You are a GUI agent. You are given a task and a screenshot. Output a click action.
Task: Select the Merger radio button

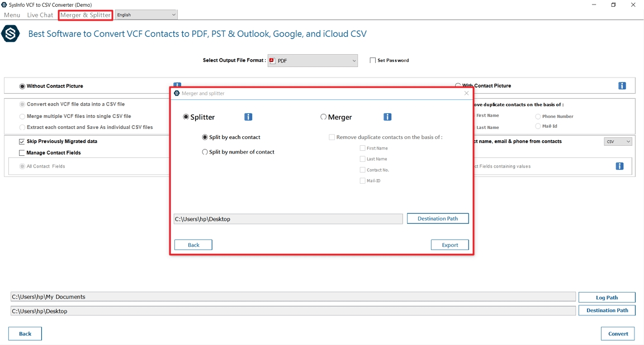(x=323, y=117)
